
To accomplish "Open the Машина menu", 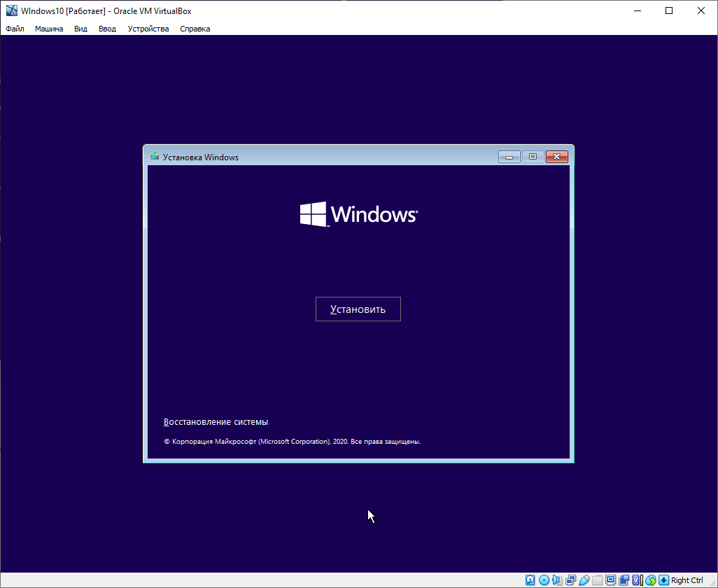I will pyautogui.click(x=49, y=29).
